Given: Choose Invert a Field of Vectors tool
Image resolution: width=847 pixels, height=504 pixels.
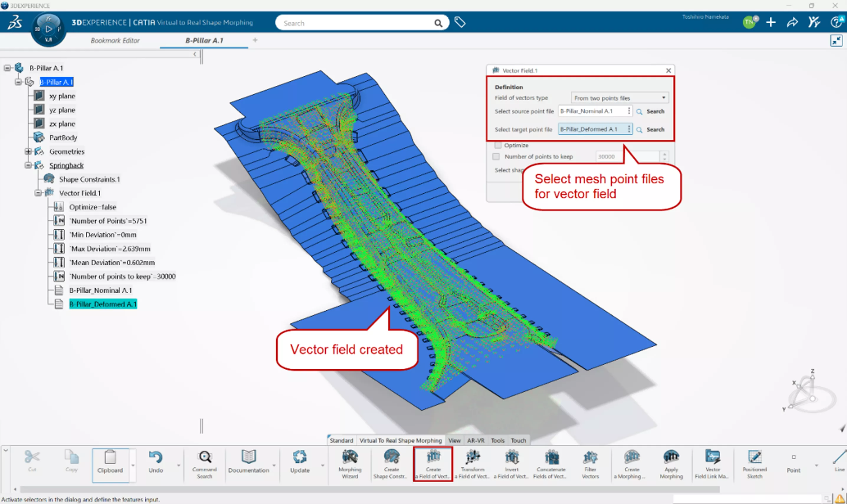Looking at the screenshot, I should (x=512, y=464).
